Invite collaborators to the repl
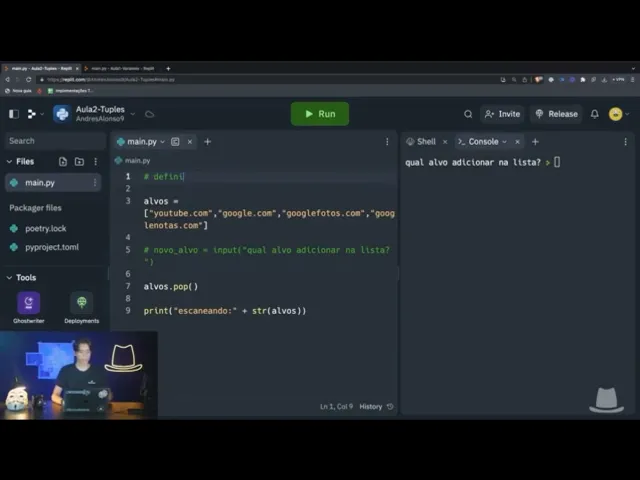 click(502, 114)
